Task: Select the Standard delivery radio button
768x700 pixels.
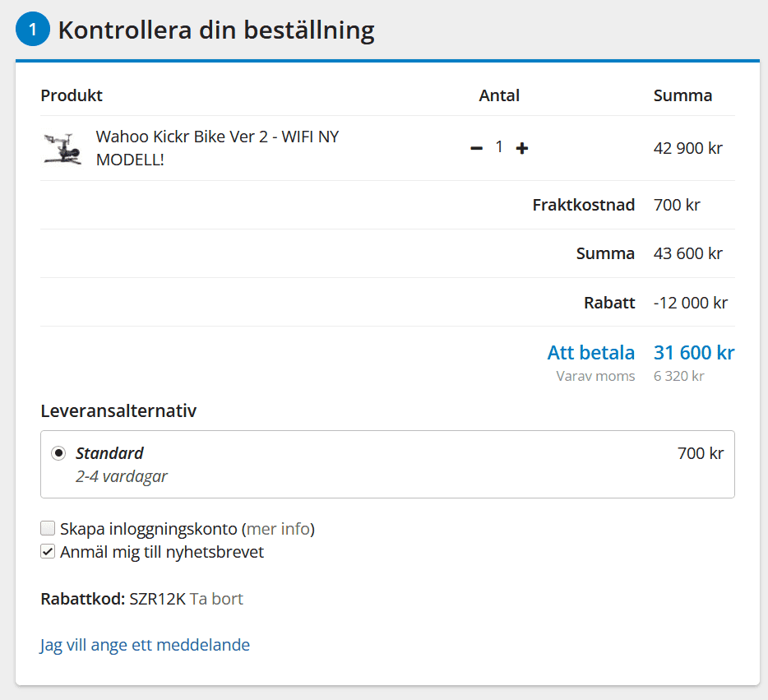Action: 58,453
